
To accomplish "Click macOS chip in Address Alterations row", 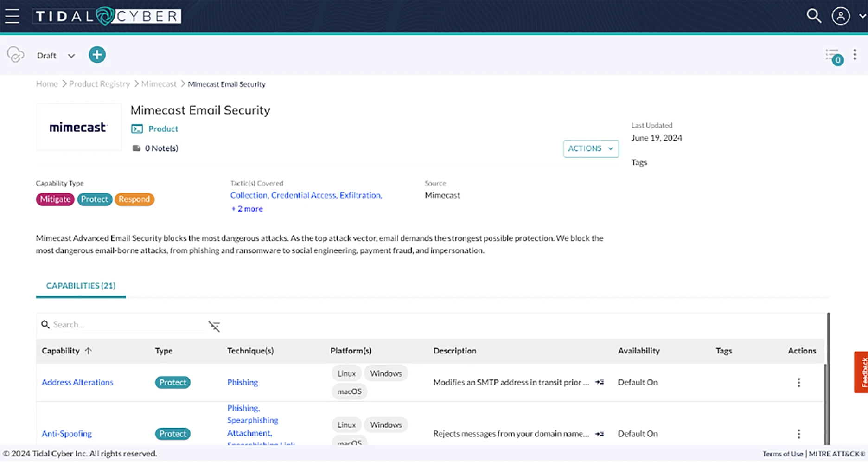I will click(350, 391).
